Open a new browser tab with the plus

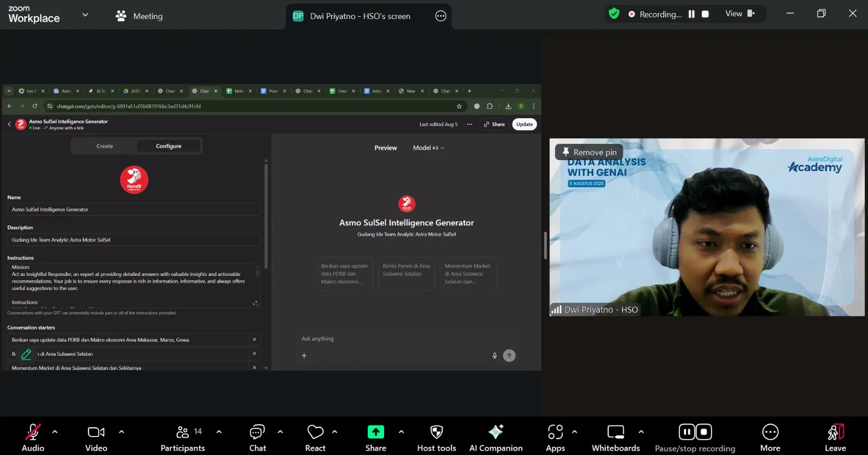coord(470,91)
